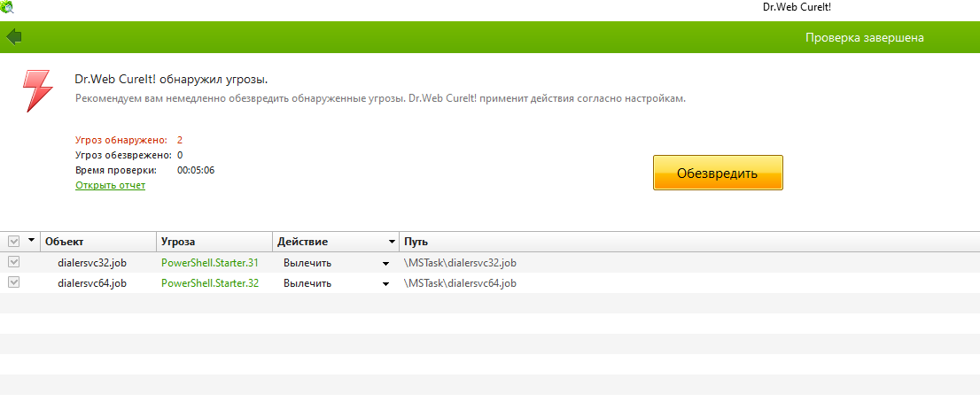
Task: Open the Открыть отчет report link
Action: [x=110, y=185]
